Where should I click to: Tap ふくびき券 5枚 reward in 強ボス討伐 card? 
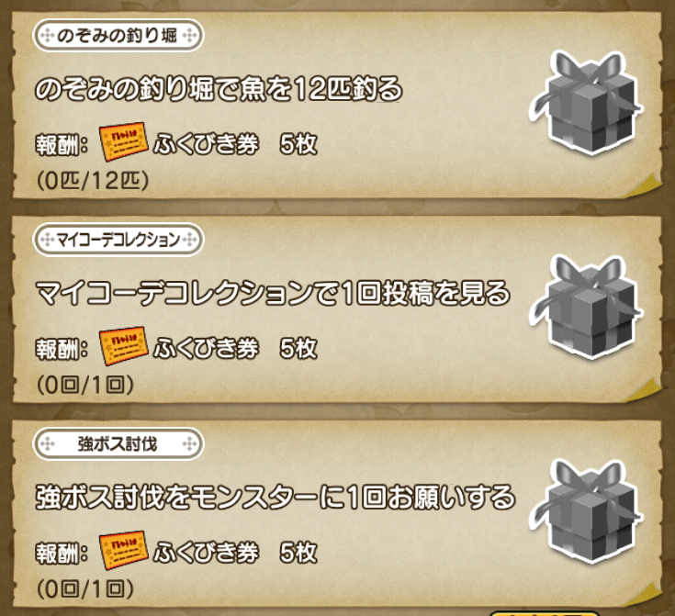click(235, 553)
